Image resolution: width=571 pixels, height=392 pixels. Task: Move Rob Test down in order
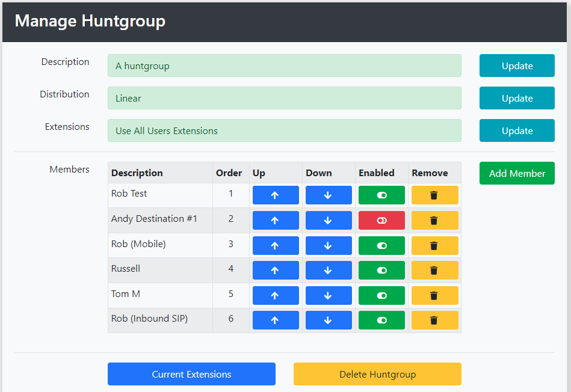click(x=329, y=195)
